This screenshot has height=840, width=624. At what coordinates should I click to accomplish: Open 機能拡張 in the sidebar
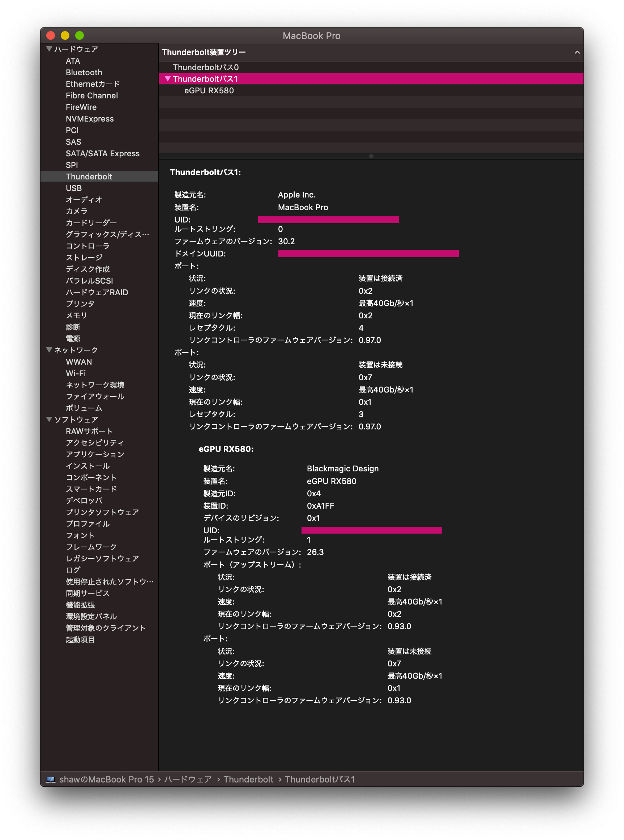coord(80,605)
